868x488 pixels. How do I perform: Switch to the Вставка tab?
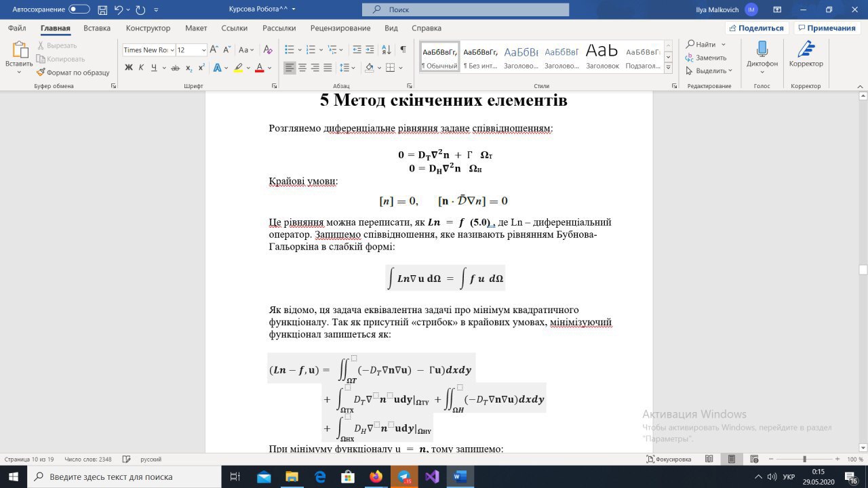tap(97, 28)
